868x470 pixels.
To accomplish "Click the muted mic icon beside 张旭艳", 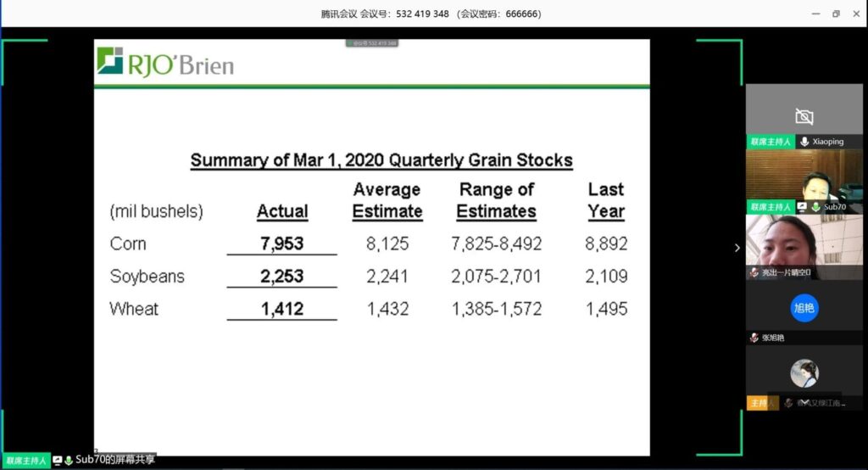I will click(754, 338).
